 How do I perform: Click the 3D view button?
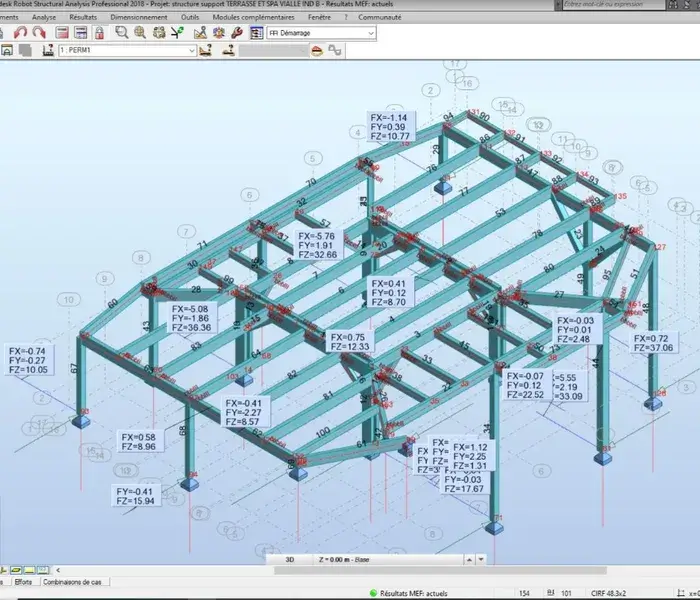[290, 561]
